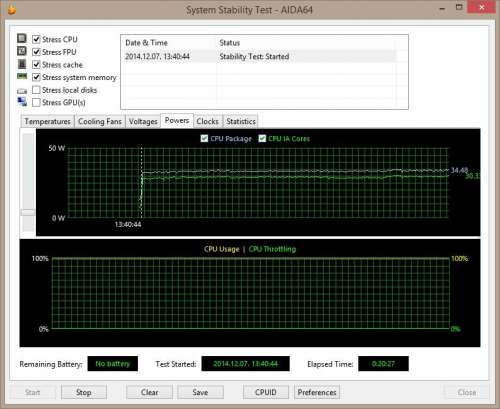Open CPUID via its button

266,392
